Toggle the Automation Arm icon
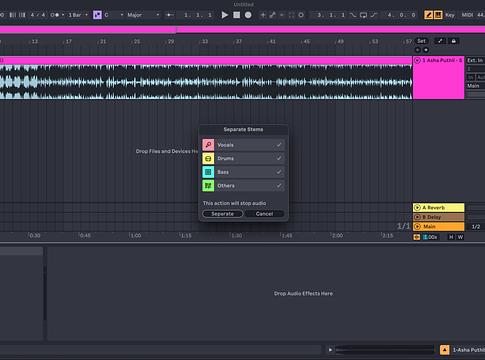The width and height of the screenshot is (485, 360). click(272, 15)
